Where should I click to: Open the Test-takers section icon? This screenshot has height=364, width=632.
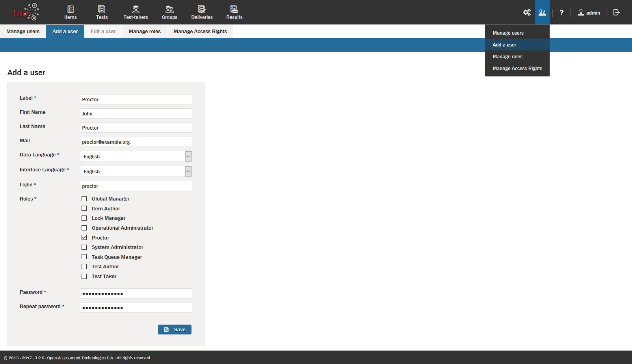pyautogui.click(x=136, y=9)
